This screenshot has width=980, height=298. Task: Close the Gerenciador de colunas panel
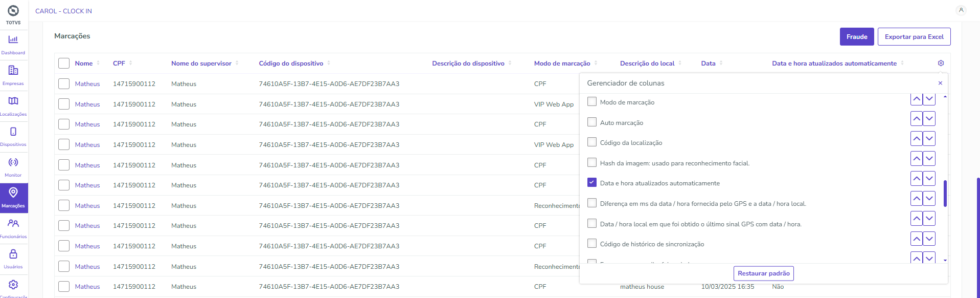click(940, 83)
